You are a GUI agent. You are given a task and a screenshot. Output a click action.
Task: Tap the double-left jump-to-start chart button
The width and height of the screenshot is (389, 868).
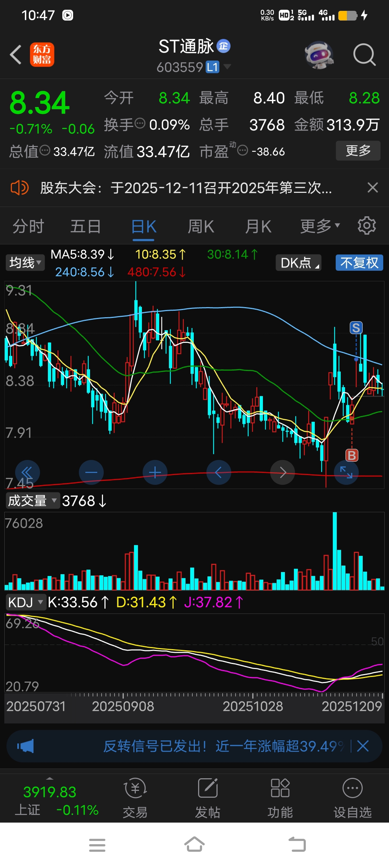(27, 472)
